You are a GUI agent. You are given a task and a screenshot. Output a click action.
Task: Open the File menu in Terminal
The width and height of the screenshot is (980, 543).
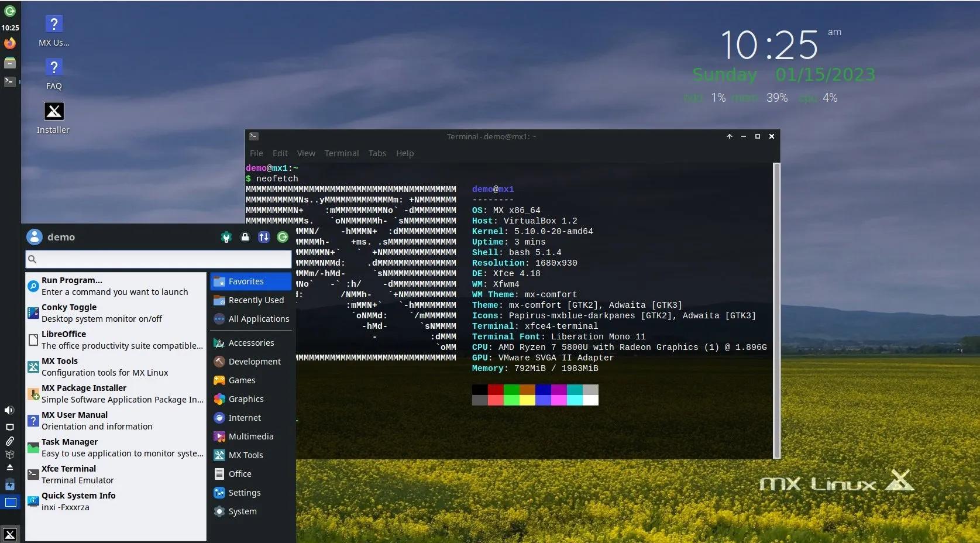pyautogui.click(x=256, y=153)
